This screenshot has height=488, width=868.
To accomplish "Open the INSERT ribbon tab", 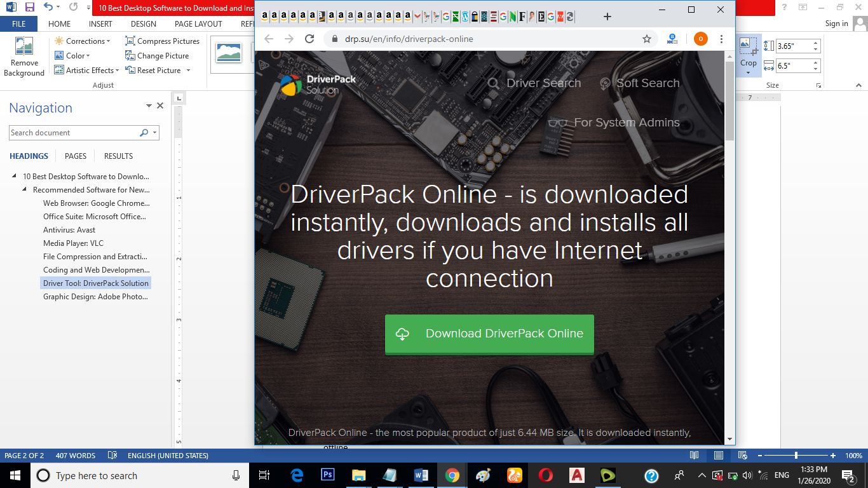I will click(x=100, y=24).
